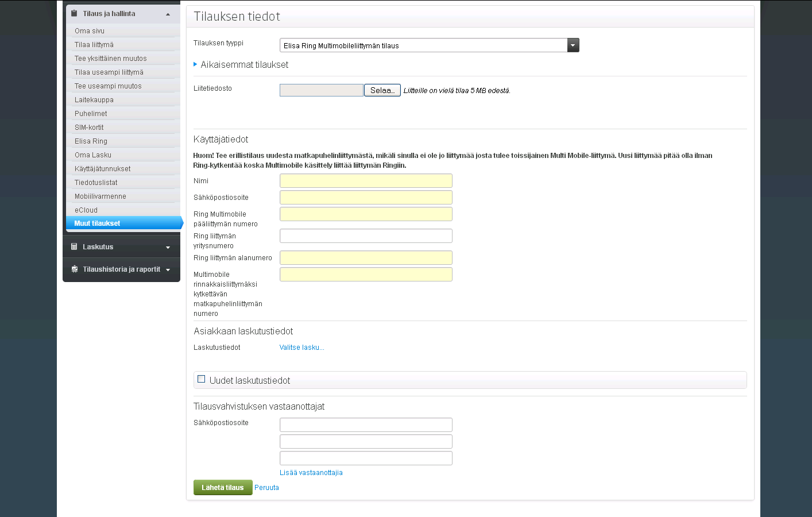The height and width of the screenshot is (517, 812).
Task: Click first confirmation recipient email field
Action: pos(366,425)
